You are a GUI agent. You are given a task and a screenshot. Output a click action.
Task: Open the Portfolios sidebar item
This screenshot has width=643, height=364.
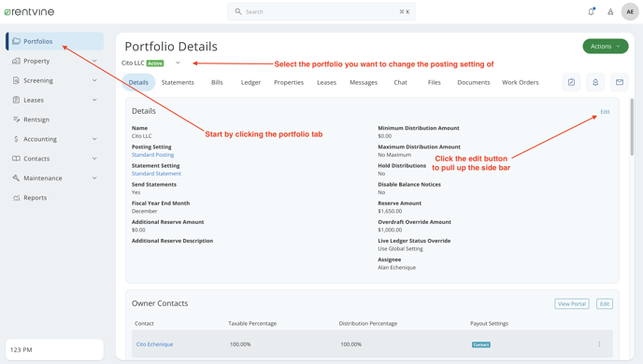54,41
